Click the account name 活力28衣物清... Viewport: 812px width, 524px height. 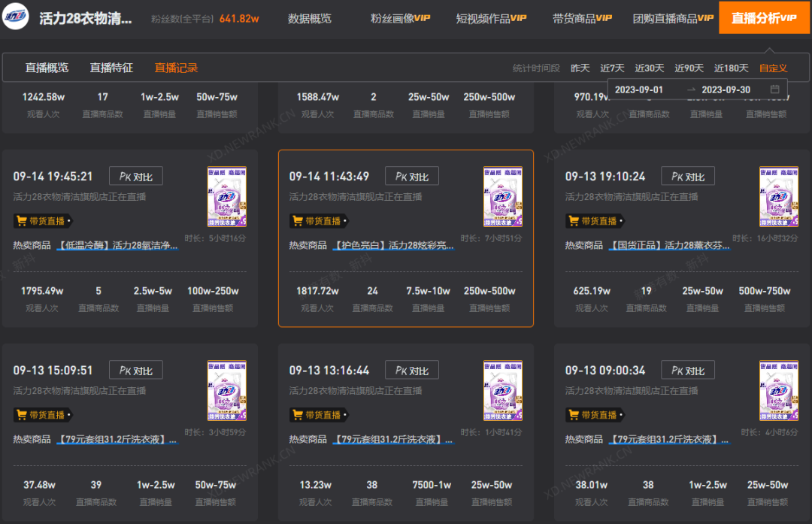point(86,19)
